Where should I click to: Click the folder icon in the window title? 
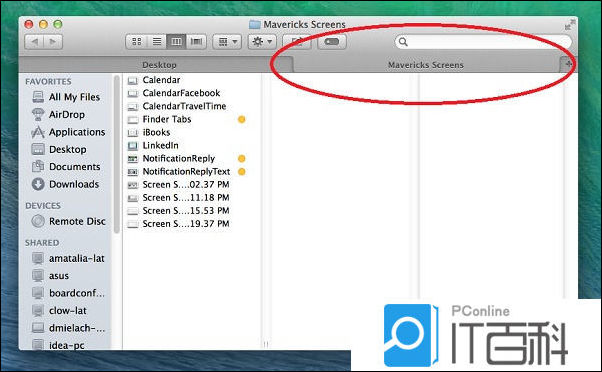255,25
